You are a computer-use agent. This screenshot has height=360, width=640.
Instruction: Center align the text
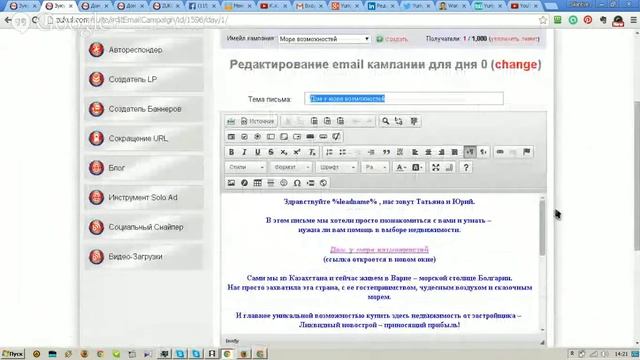(x=428, y=152)
